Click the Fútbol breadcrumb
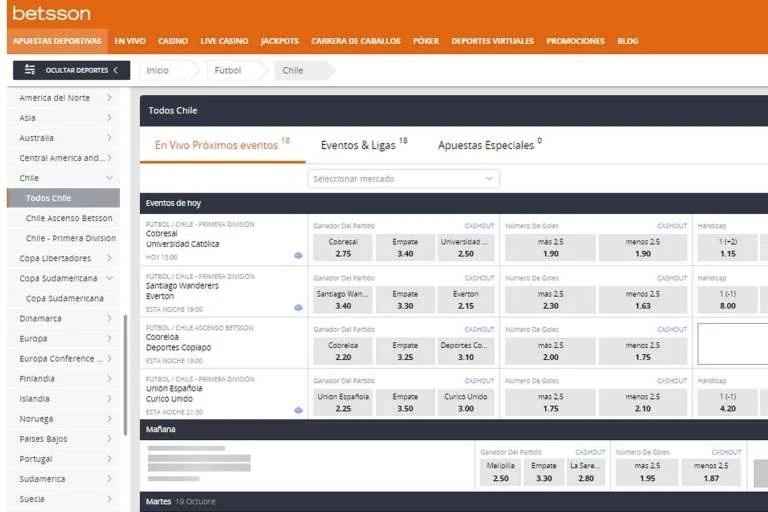The image size is (768, 512). coord(237,70)
